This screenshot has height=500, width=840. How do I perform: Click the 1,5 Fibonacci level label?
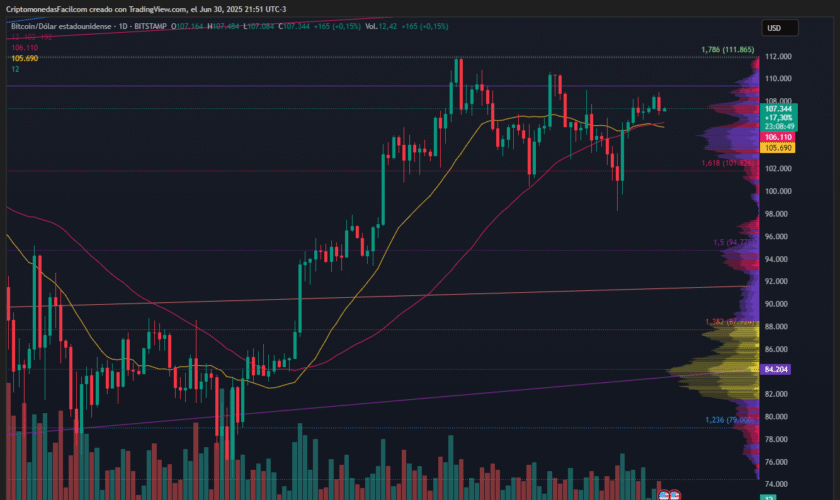click(x=733, y=242)
